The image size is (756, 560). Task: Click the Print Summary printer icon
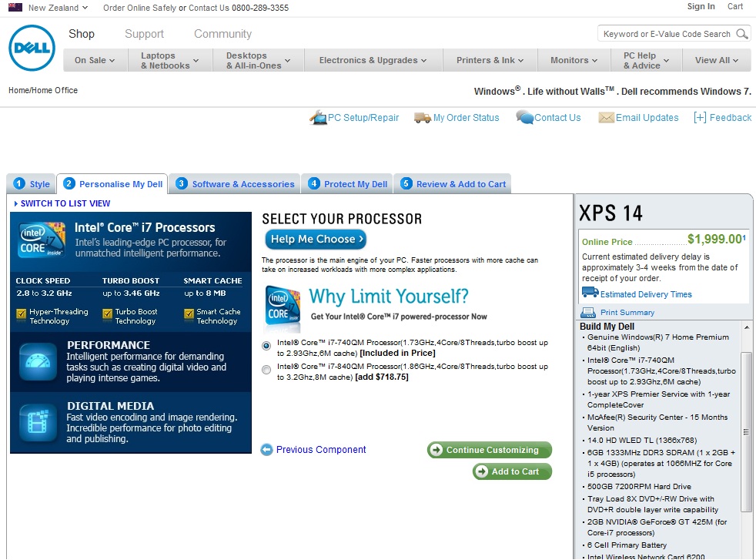click(588, 313)
